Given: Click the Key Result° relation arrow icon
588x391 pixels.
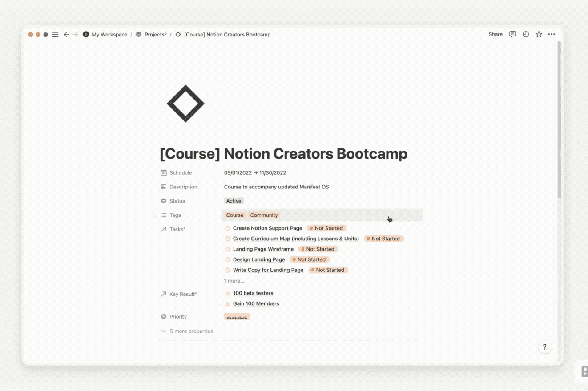Looking at the screenshot, I should click(164, 294).
